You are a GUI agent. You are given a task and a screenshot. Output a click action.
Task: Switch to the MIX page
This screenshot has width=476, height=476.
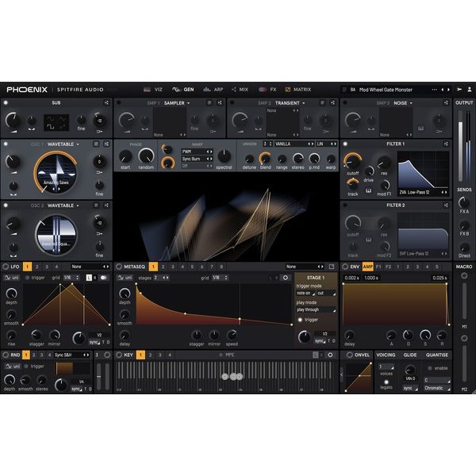tap(240, 90)
